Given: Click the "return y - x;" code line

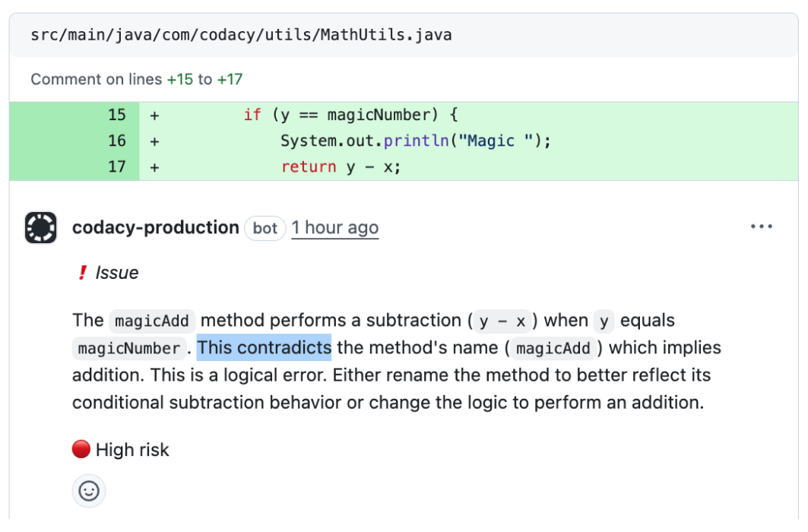Looking at the screenshot, I should 341,166.
